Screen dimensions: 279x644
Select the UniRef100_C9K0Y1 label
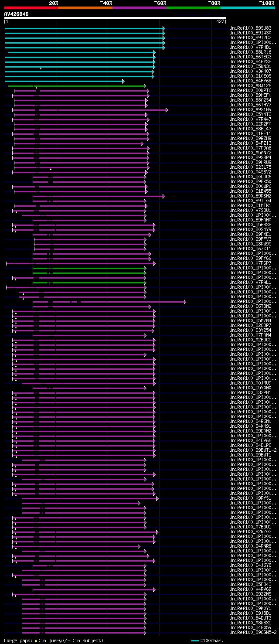[x=250, y=609]
